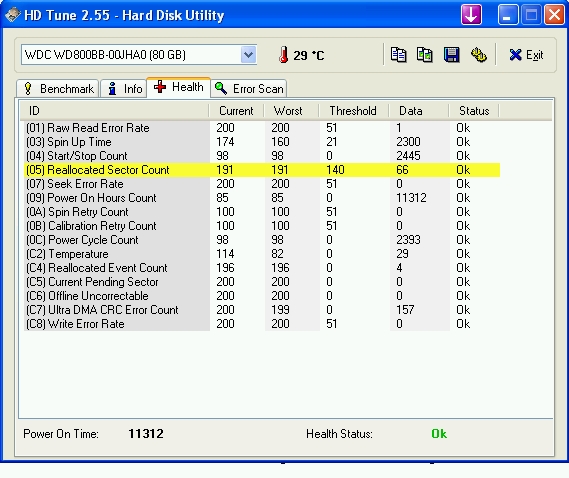Click the copy screenshot to clipboard icon
The width and height of the screenshot is (569, 478).
[425, 55]
